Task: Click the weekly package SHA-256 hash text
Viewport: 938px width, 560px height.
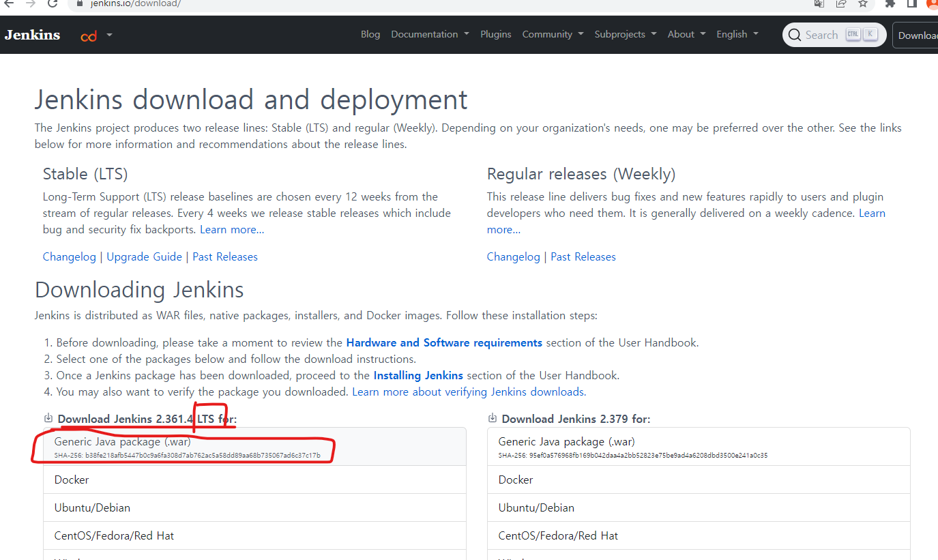Action: 633,456
